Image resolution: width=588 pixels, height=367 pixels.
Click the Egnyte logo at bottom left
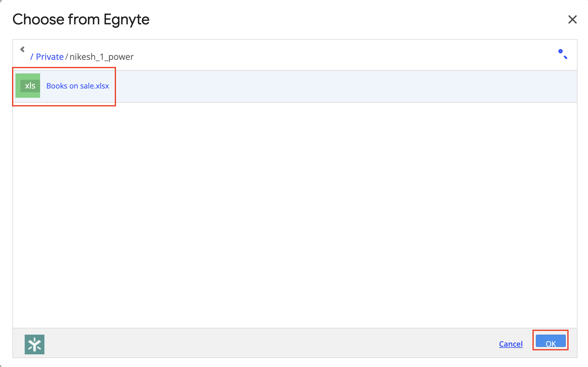point(34,344)
